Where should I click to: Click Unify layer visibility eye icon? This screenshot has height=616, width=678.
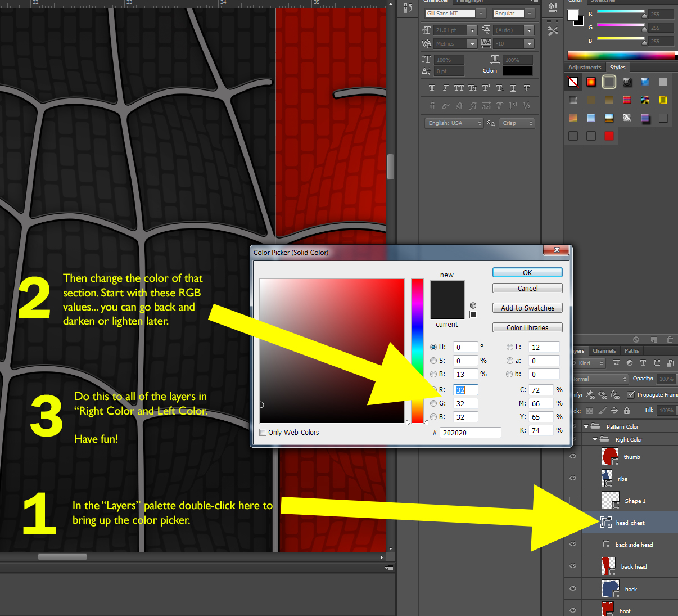pos(603,395)
